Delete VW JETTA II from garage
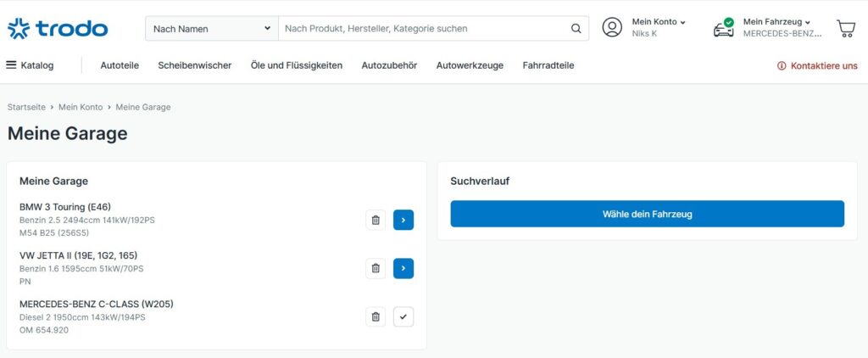The width and height of the screenshot is (868, 358). click(376, 269)
